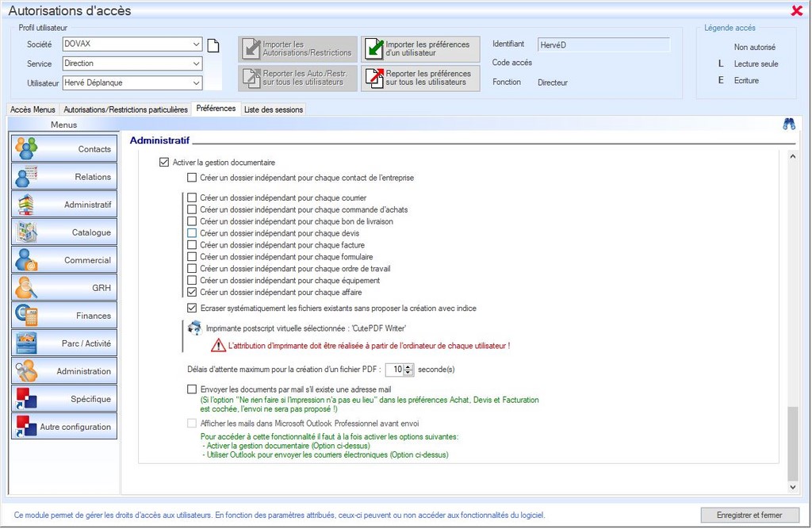The image size is (812, 529).
Task: Click the Contacts menu icon
Action: [x=26, y=148]
